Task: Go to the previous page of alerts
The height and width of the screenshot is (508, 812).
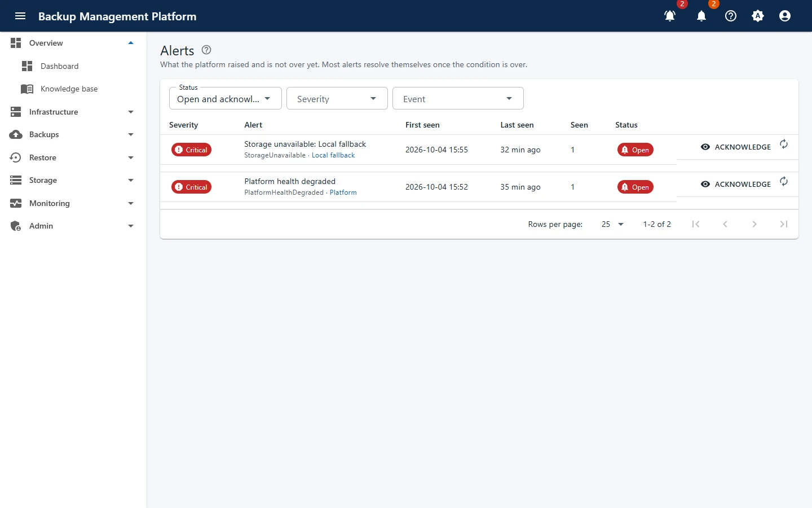Action: point(725,224)
